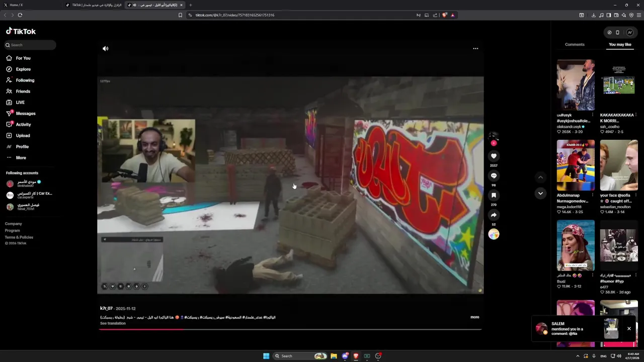Open the faisal_707a1 following account
Image resolution: width=644 pixels, height=362 pixels.
(23, 207)
